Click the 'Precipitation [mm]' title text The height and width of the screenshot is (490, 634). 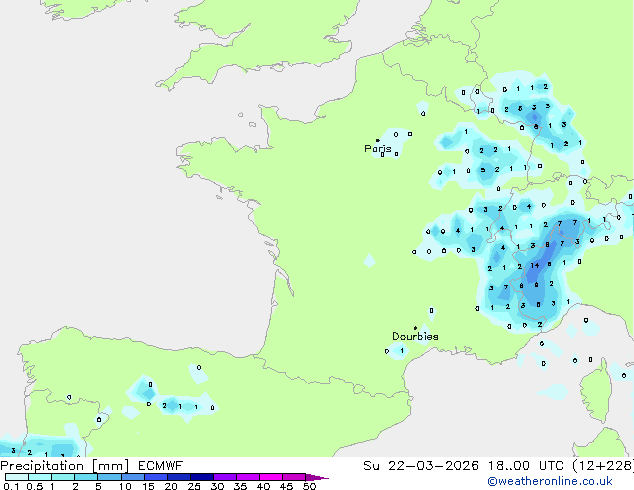coord(65,466)
